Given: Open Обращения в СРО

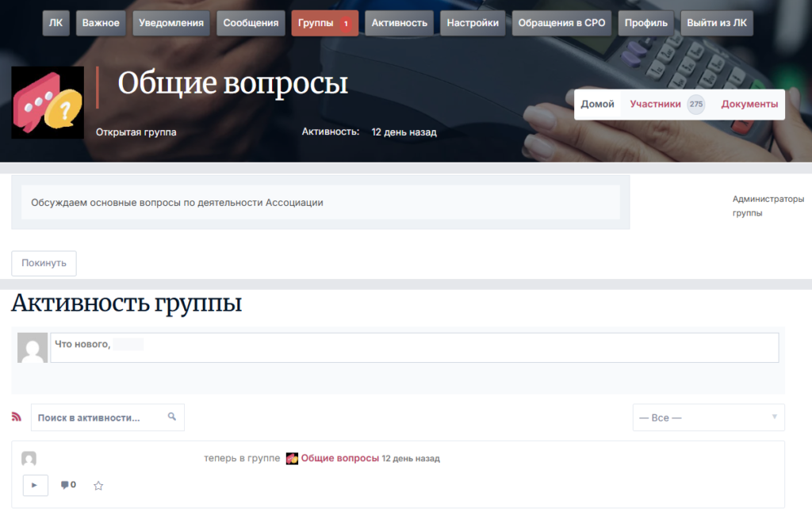Looking at the screenshot, I should pyautogui.click(x=562, y=23).
